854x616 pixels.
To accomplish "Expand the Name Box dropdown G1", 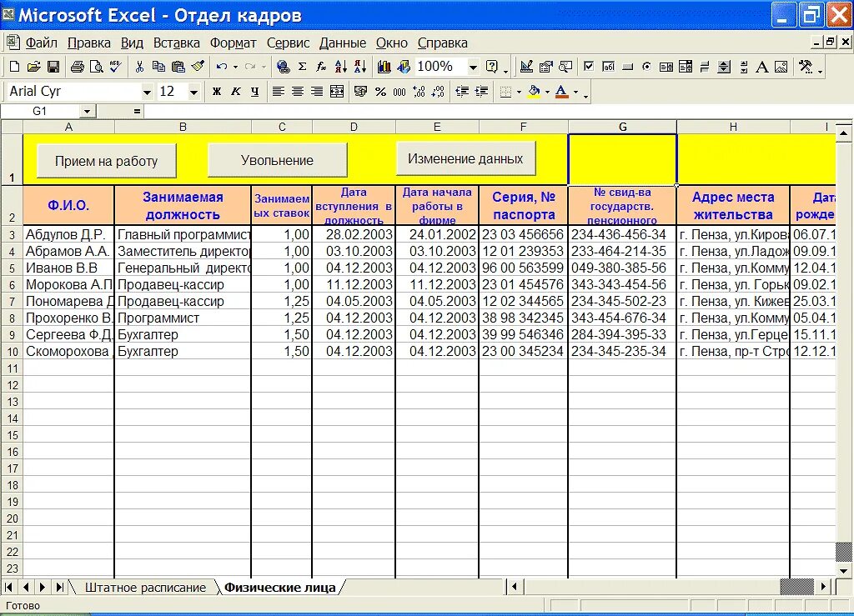I will [x=87, y=112].
